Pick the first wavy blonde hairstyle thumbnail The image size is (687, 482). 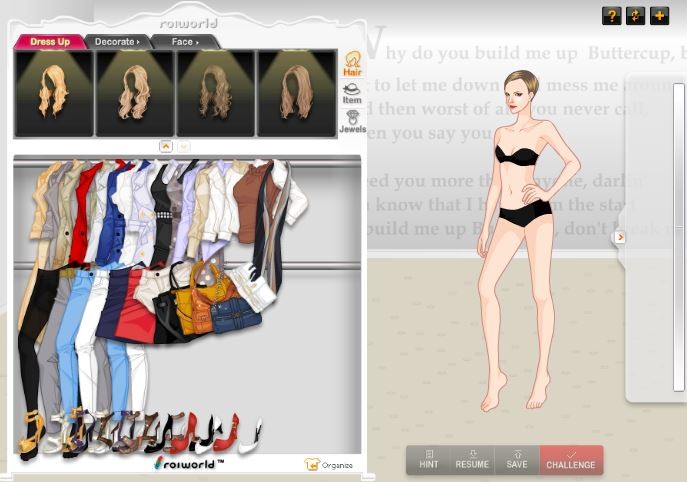tap(53, 93)
